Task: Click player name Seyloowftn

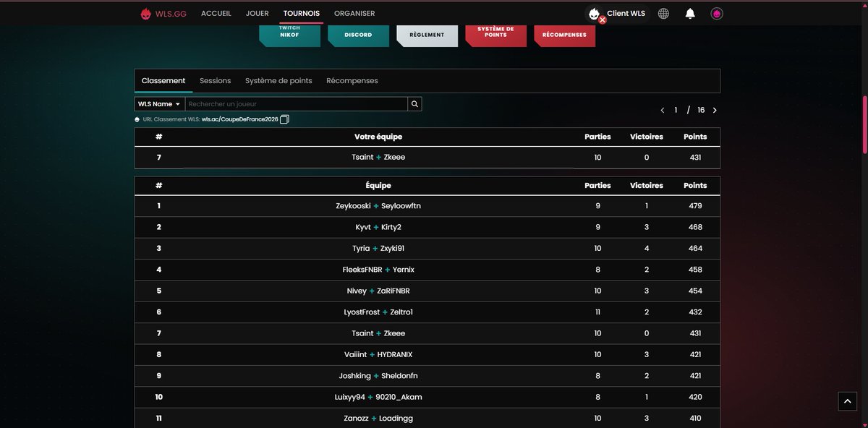Action: pyautogui.click(x=401, y=206)
